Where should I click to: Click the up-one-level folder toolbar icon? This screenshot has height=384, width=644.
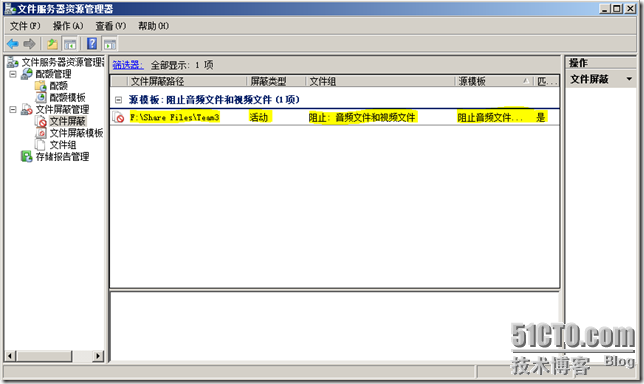(52, 44)
